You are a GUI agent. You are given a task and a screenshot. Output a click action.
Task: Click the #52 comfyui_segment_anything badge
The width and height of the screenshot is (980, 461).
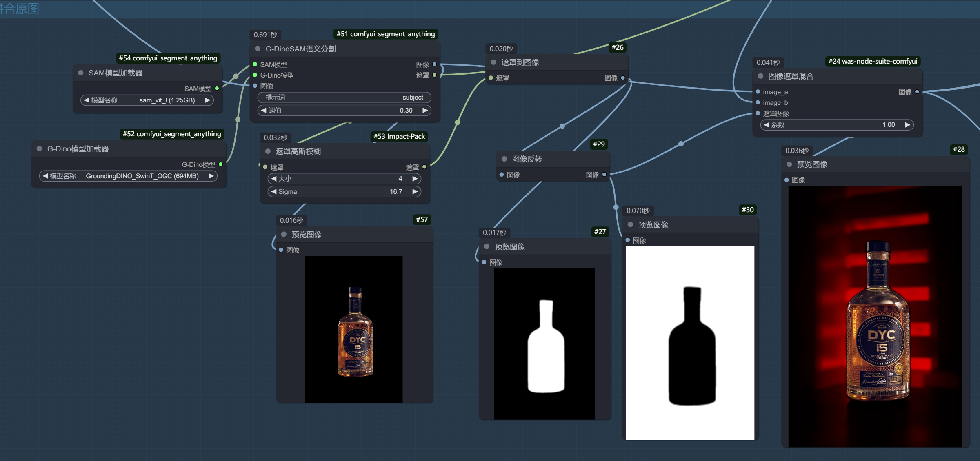pyautogui.click(x=172, y=134)
